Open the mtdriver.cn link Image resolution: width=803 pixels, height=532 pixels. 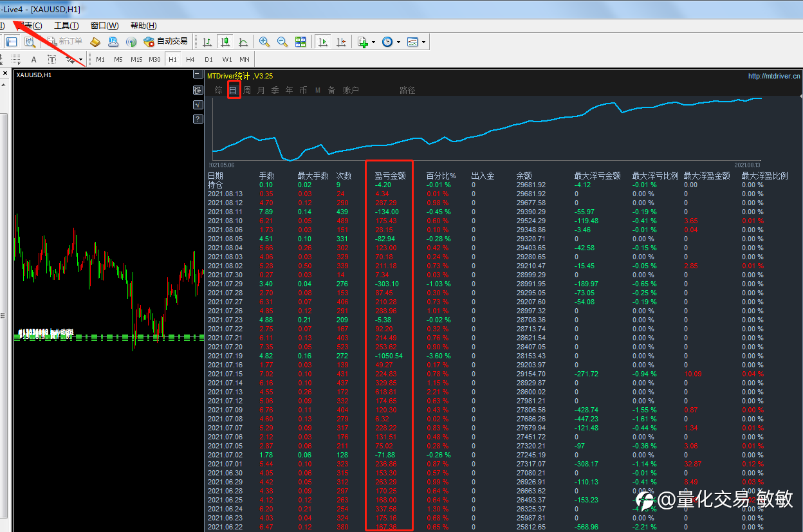774,76
